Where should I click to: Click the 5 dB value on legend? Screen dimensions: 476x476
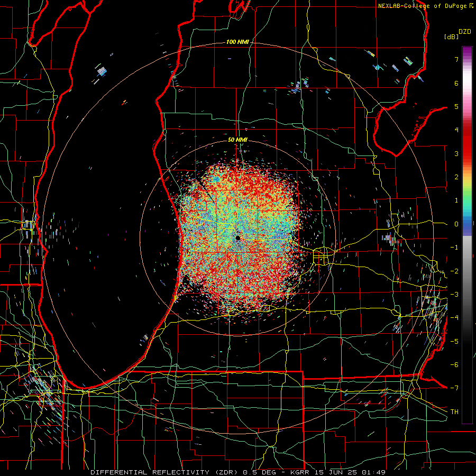456,106
